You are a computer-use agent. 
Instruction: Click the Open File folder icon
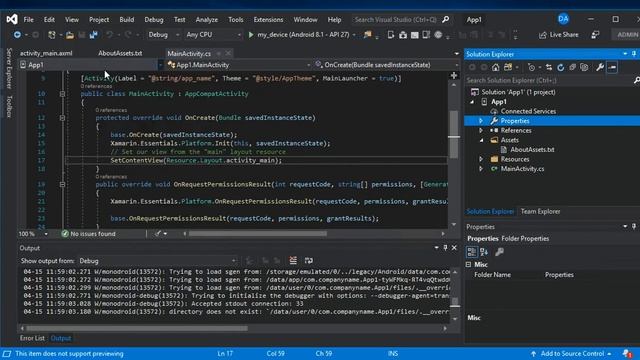pos(70,35)
